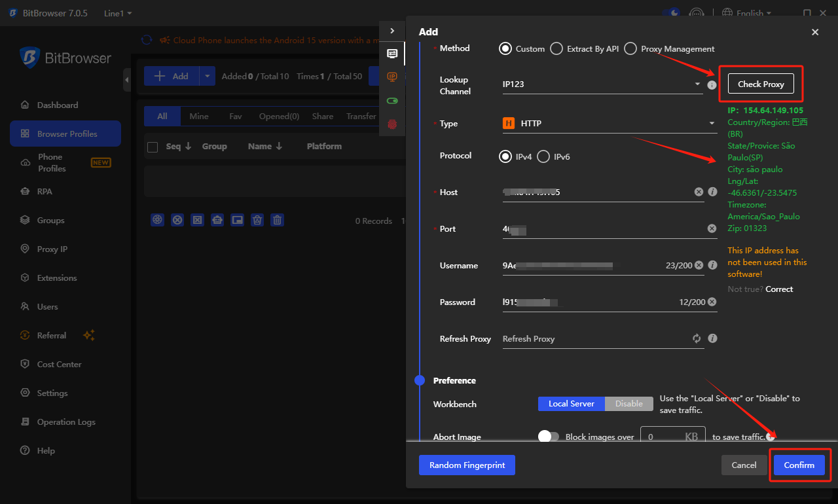Viewport: 838px width, 504px height.
Task: Click info icon beside Lookup Channel
Action: [x=712, y=85]
